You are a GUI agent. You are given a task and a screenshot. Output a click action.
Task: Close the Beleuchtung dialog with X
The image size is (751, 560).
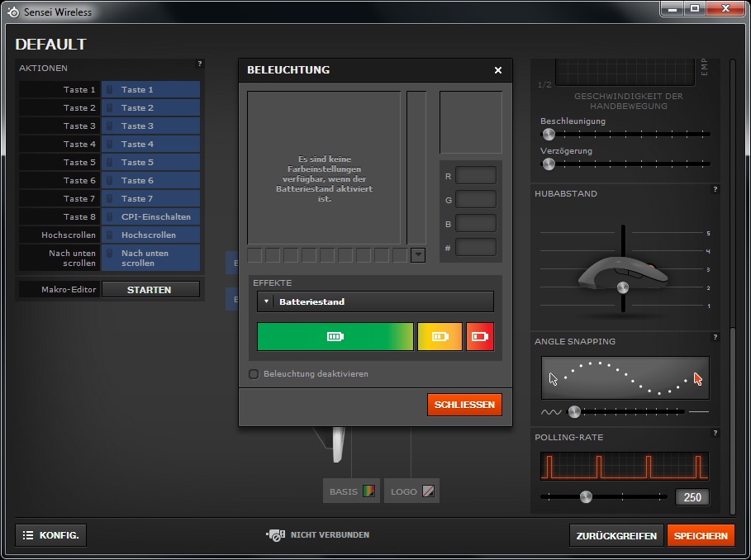point(497,70)
